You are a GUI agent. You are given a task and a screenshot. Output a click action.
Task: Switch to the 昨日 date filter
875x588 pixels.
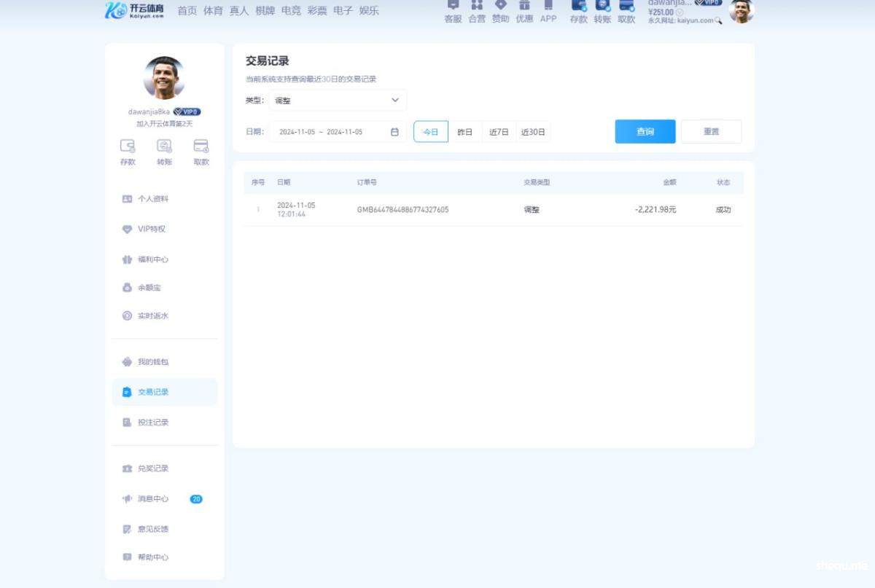[464, 131]
